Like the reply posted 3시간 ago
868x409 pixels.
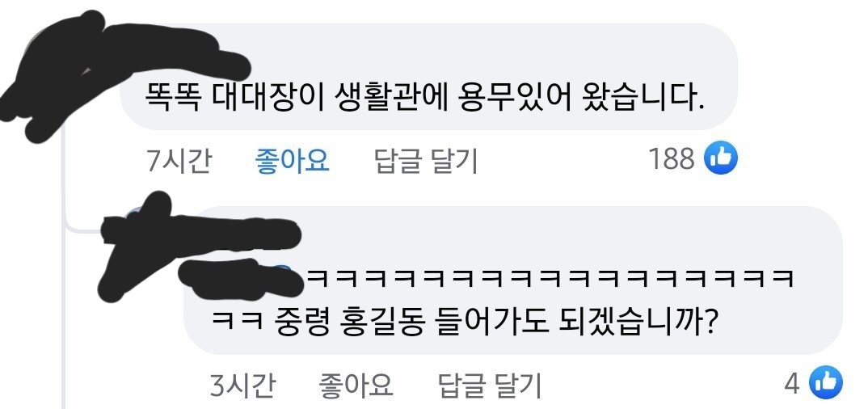[356, 386]
